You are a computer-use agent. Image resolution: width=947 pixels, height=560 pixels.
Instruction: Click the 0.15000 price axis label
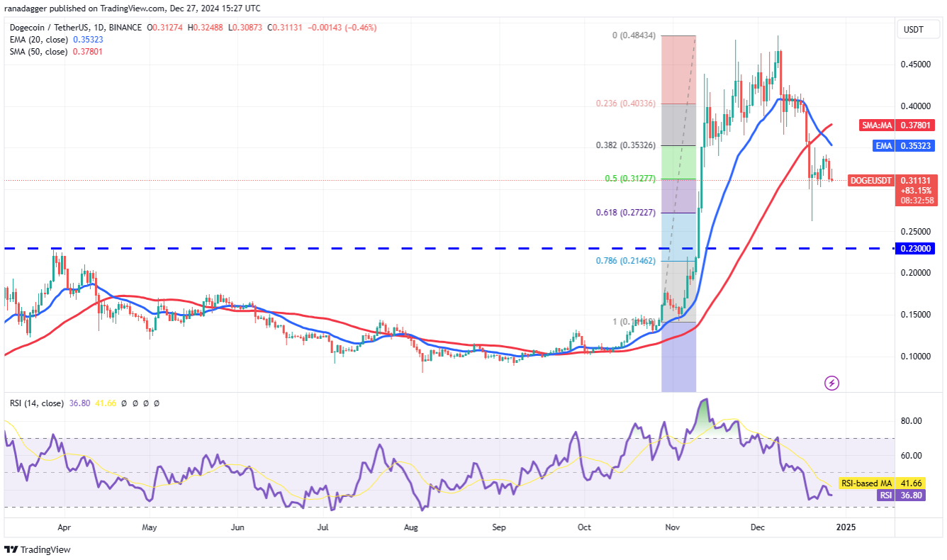915,315
